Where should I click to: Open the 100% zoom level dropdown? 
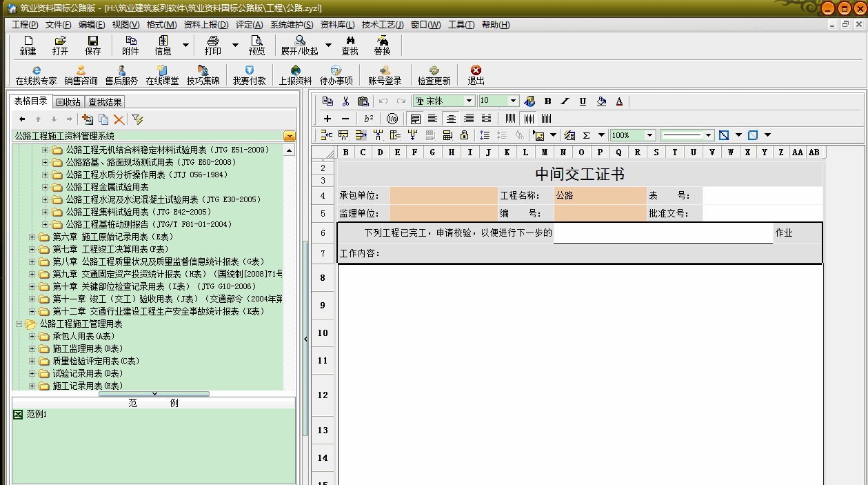tap(647, 135)
